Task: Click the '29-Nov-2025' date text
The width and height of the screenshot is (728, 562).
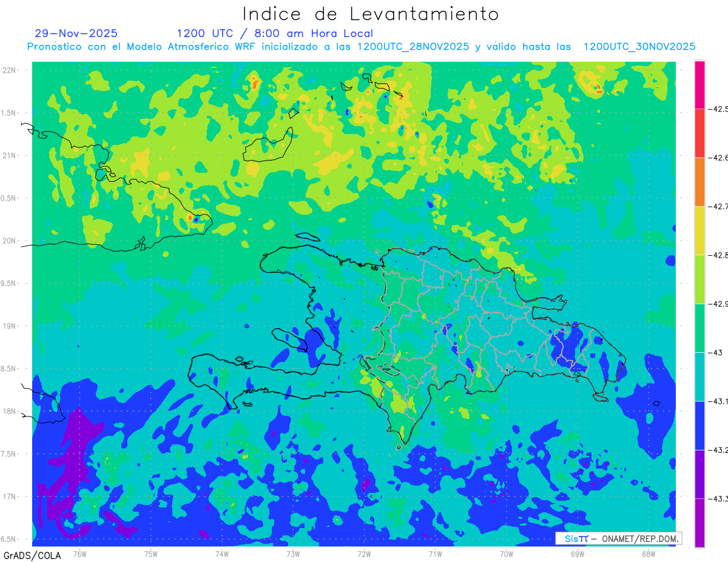Action: tap(76, 33)
